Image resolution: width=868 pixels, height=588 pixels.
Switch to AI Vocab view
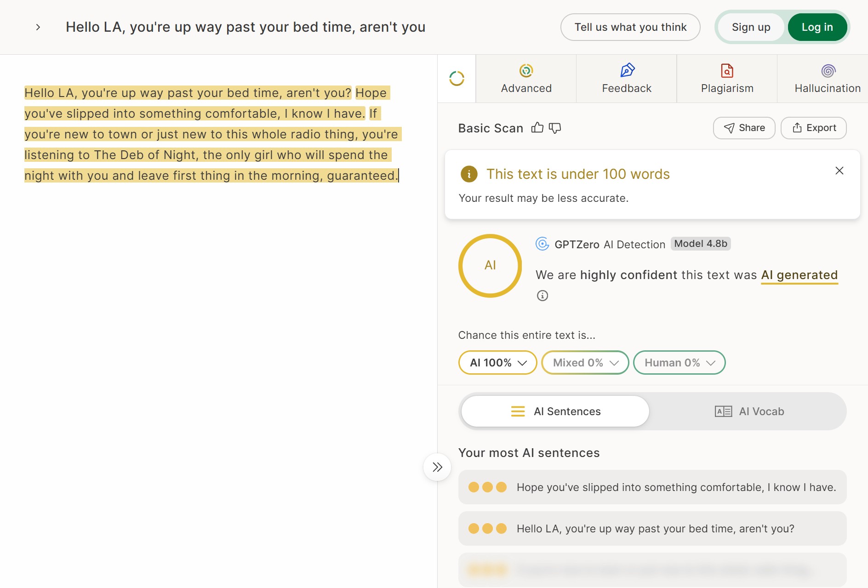(x=749, y=411)
